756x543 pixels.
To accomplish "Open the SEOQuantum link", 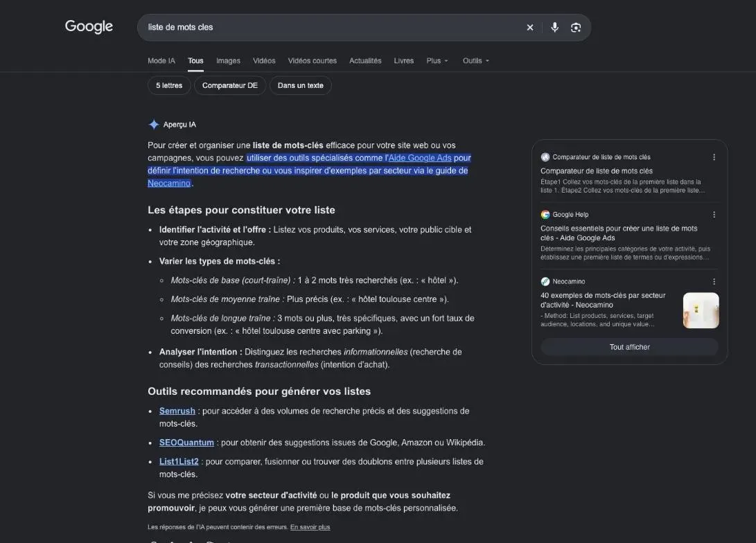I will point(186,443).
